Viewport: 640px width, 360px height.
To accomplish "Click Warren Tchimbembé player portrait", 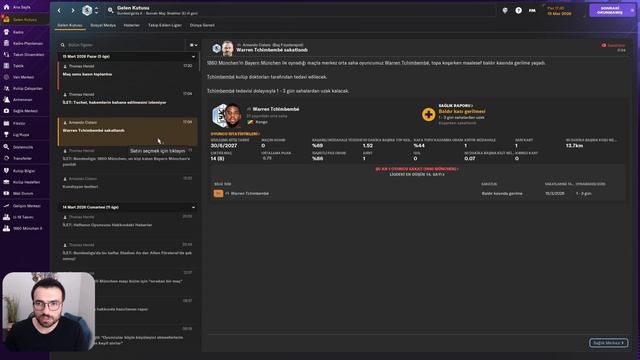I will [x=232, y=116].
